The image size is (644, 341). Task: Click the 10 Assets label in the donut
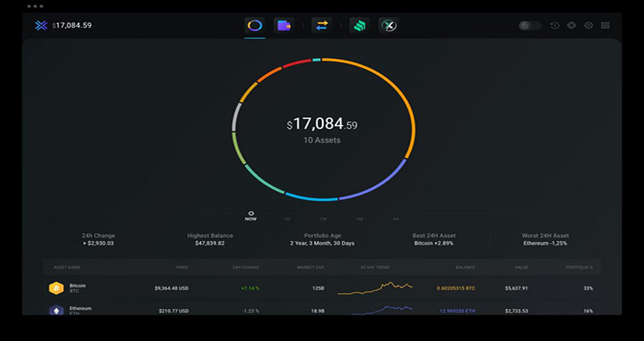click(x=322, y=140)
